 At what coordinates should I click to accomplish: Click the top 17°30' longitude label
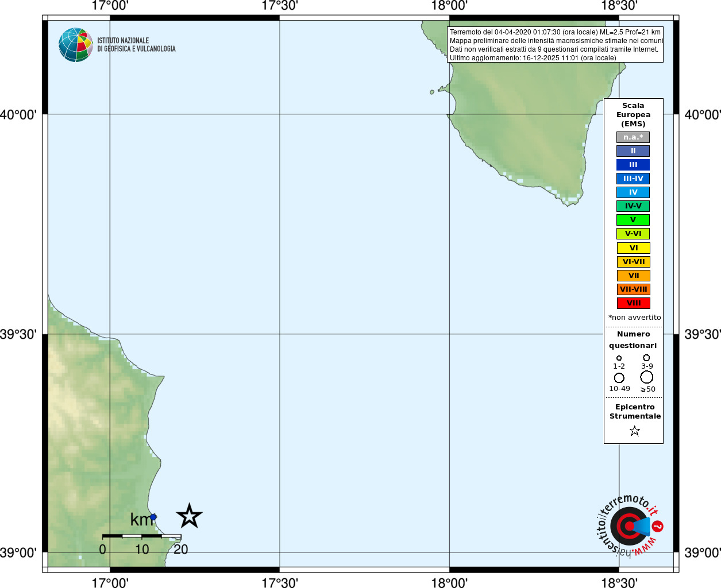pos(280,6)
